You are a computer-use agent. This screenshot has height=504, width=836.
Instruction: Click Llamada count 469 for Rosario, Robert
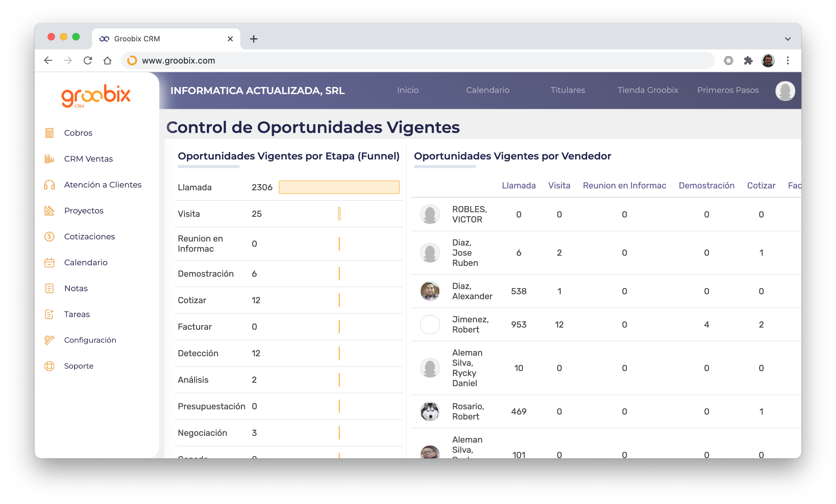[x=518, y=411]
